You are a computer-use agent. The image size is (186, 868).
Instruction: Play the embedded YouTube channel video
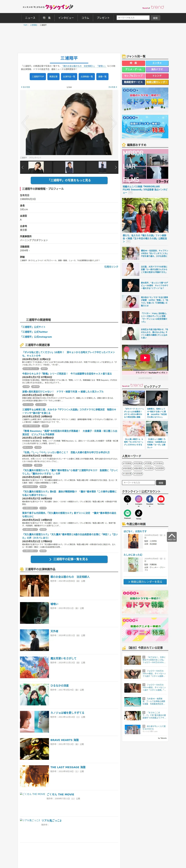(x=145, y=358)
